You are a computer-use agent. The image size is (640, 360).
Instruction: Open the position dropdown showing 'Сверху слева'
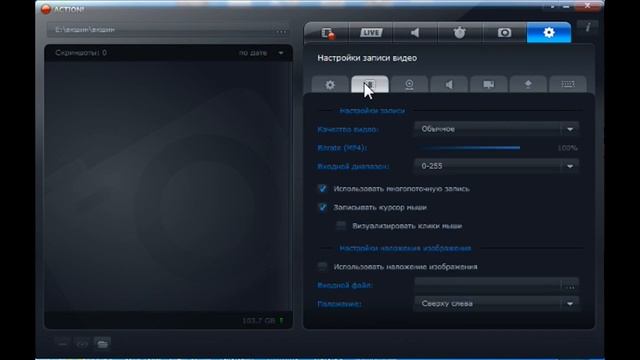496,304
